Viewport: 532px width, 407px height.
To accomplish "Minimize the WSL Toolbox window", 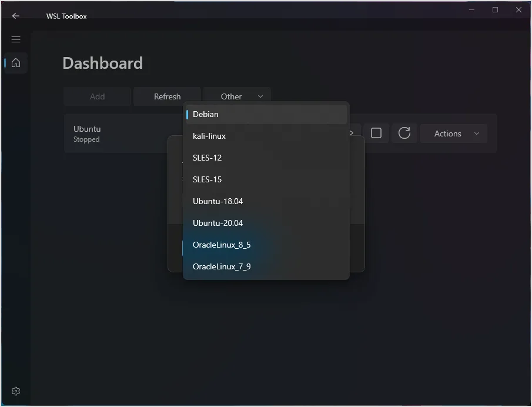I will pyautogui.click(x=471, y=10).
